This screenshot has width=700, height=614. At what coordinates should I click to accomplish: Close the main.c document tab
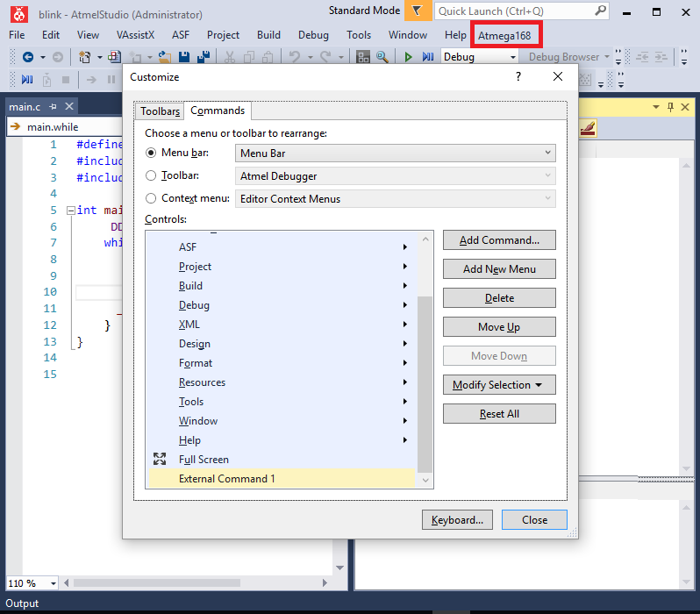pyautogui.click(x=68, y=106)
